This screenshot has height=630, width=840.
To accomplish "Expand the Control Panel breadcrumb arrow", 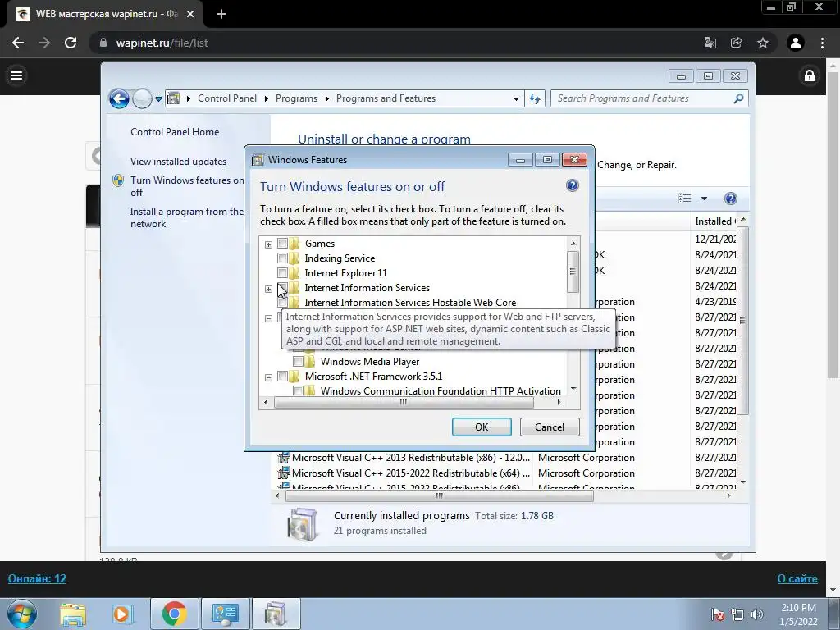I will click(267, 98).
